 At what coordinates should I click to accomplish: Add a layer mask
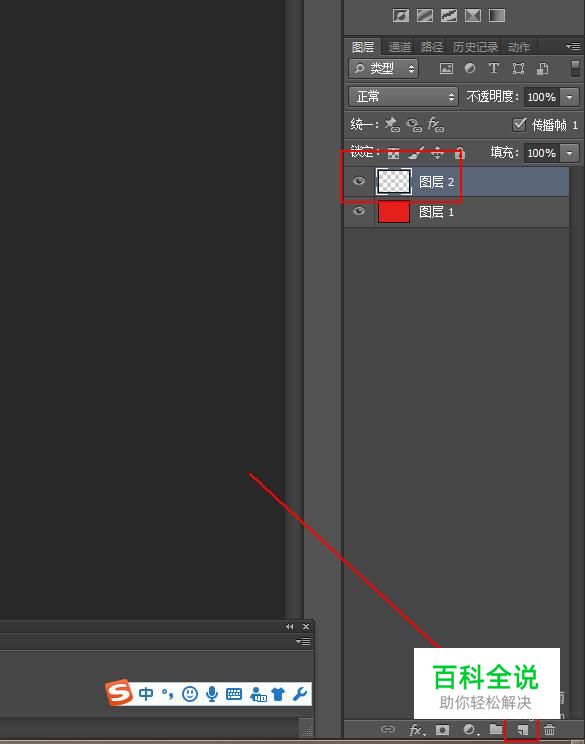[442, 729]
